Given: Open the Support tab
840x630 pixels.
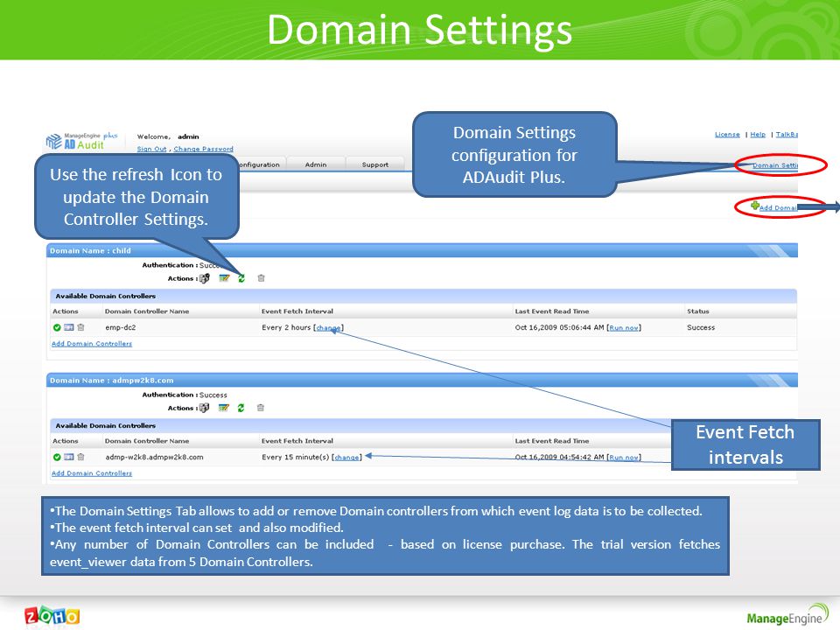Looking at the screenshot, I should pyautogui.click(x=375, y=164).
